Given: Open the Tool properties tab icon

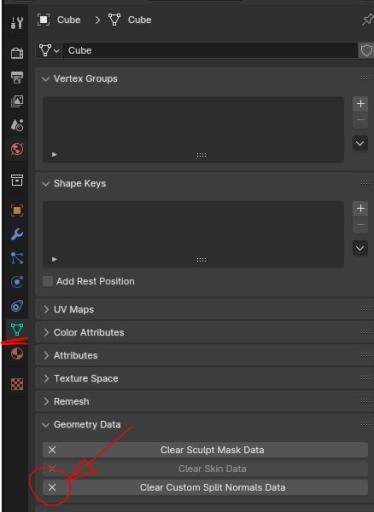Looking at the screenshot, I should tap(17, 23).
